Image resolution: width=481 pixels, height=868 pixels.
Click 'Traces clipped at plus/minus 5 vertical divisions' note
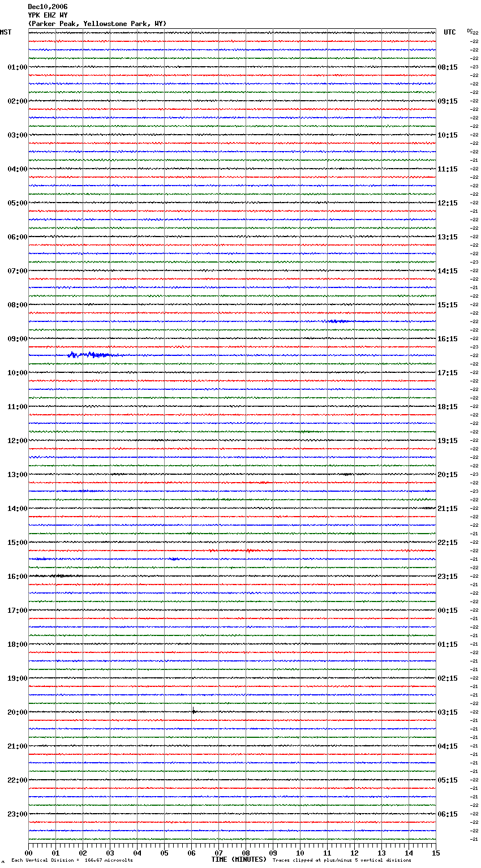342,861
